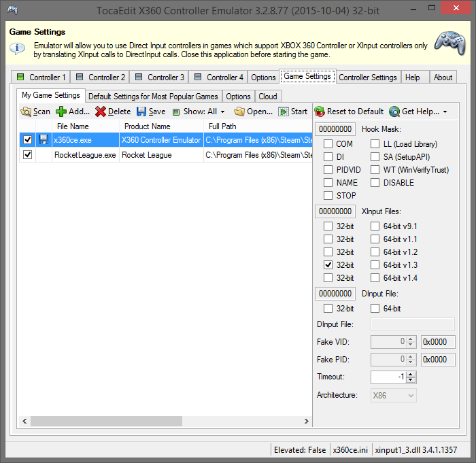
Task: Click the info bubble icon in header
Action: pos(17,48)
